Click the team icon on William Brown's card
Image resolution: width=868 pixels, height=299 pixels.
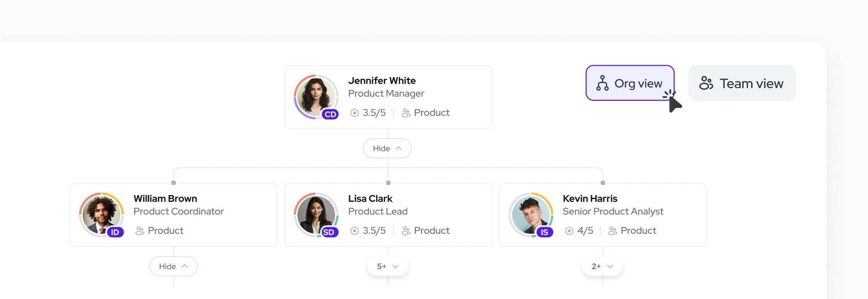point(140,231)
